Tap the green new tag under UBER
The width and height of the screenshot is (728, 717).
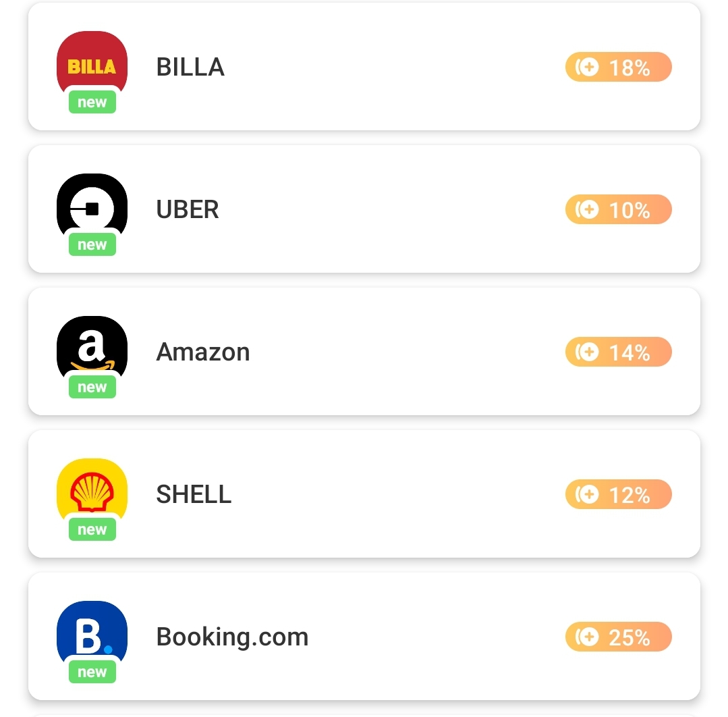click(92, 245)
